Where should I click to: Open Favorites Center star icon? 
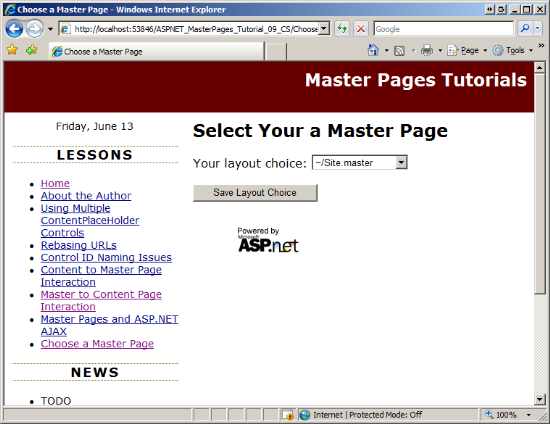[12, 50]
